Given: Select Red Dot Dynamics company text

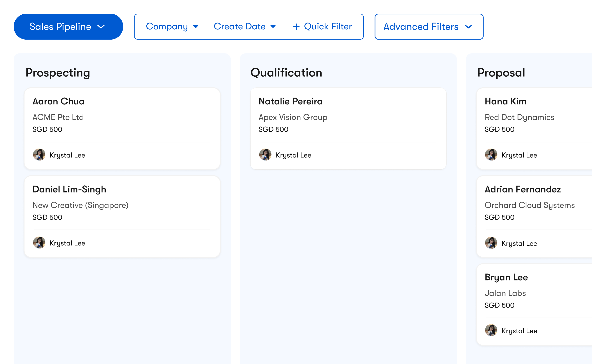Looking at the screenshot, I should coord(519,117).
